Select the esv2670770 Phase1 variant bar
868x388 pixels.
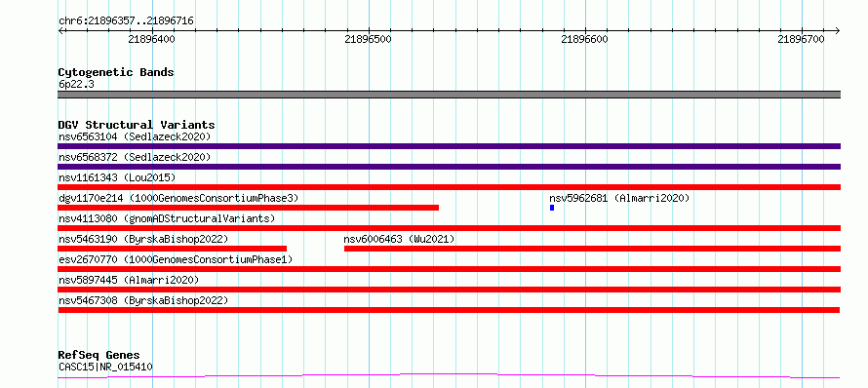[x=449, y=269]
